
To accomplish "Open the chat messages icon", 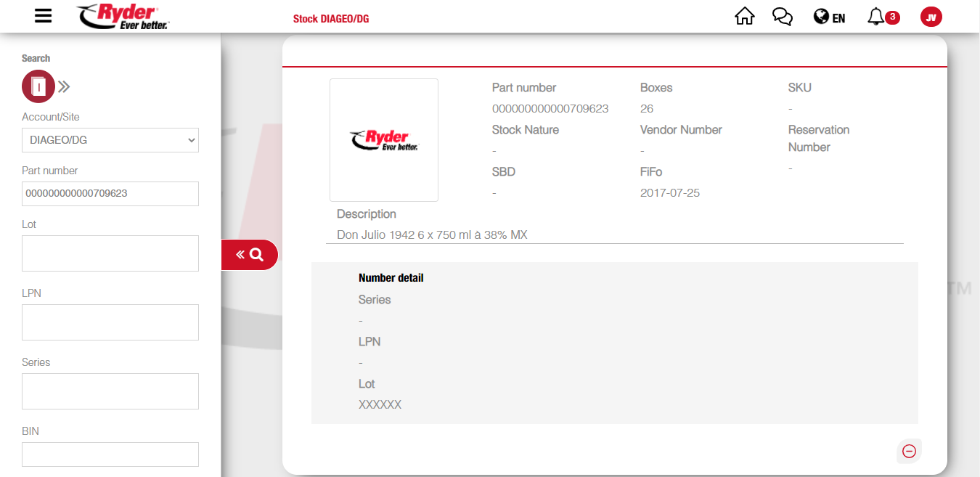I will point(782,17).
